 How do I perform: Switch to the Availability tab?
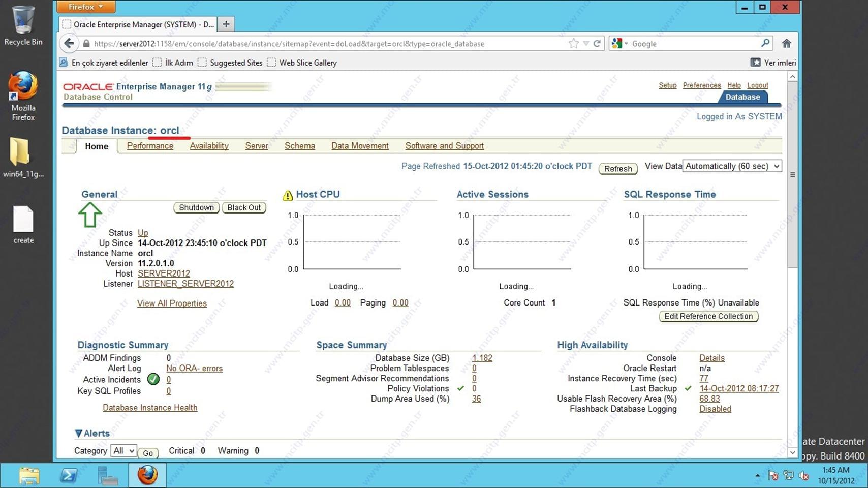pyautogui.click(x=209, y=146)
